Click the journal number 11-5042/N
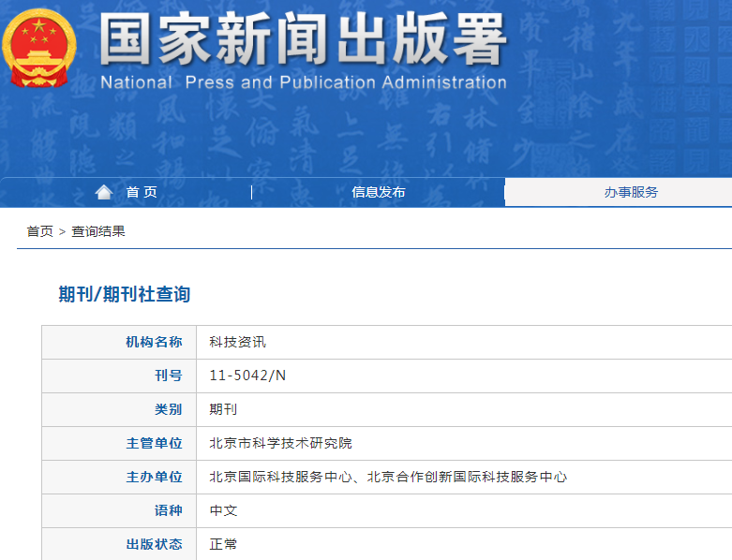The width and height of the screenshot is (732, 560). pos(248,376)
